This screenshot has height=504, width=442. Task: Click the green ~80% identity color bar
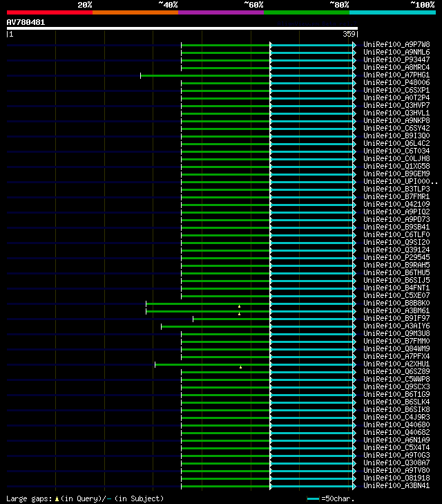pyautogui.click(x=307, y=12)
